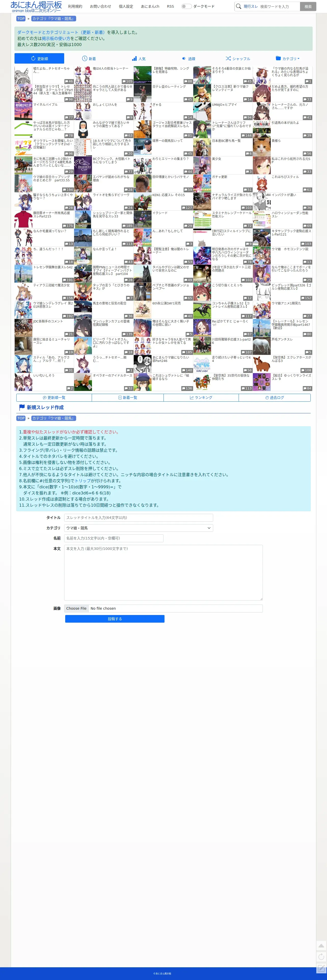This screenshot has width=327, height=980.
Task: Switch to the 過疎 tab
Action: point(188,58)
